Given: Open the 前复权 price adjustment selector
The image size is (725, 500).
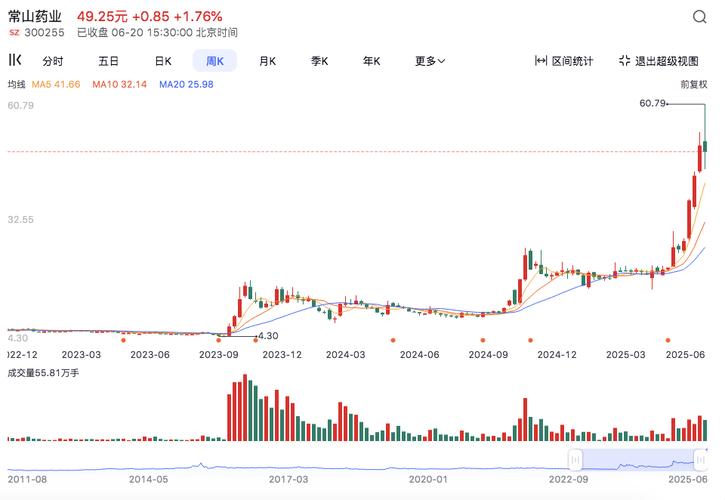Looking at the screenshot, I should [x=693, y=85].
